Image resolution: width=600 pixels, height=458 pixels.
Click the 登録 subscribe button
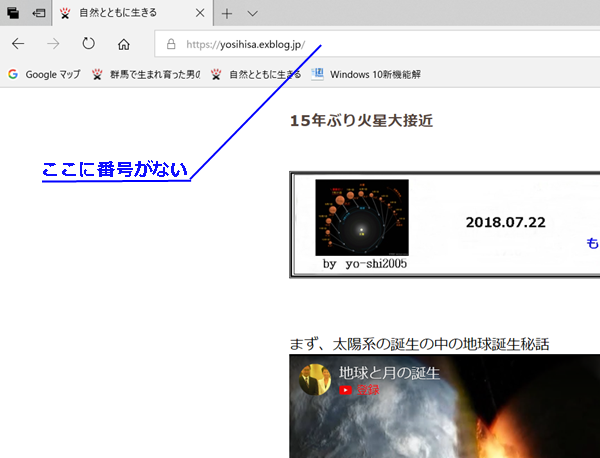click(x=359, y=390)
